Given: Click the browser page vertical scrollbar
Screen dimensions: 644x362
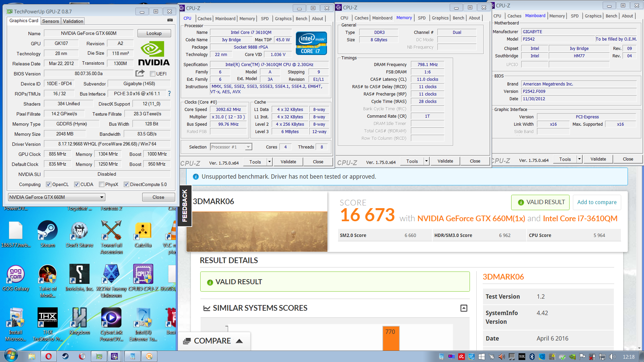Looking at the screenshot, I should pos(639,258).
